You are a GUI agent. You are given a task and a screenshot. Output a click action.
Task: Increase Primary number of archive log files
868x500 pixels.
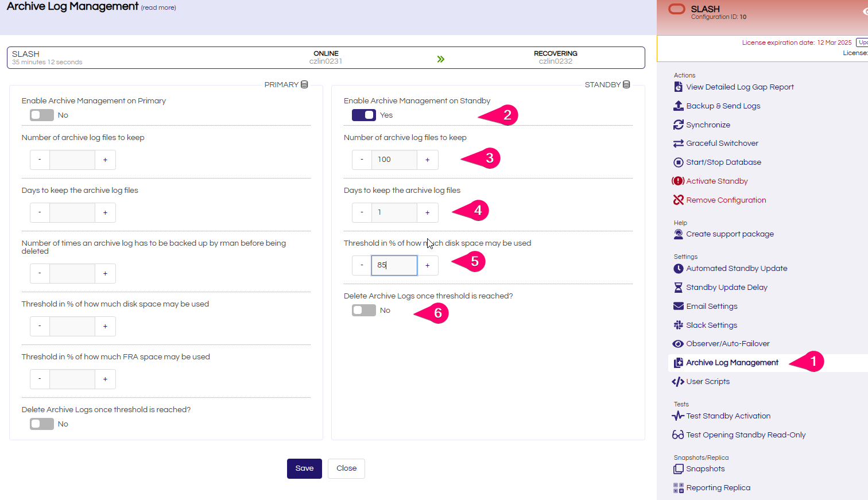(x=106, y=160)
